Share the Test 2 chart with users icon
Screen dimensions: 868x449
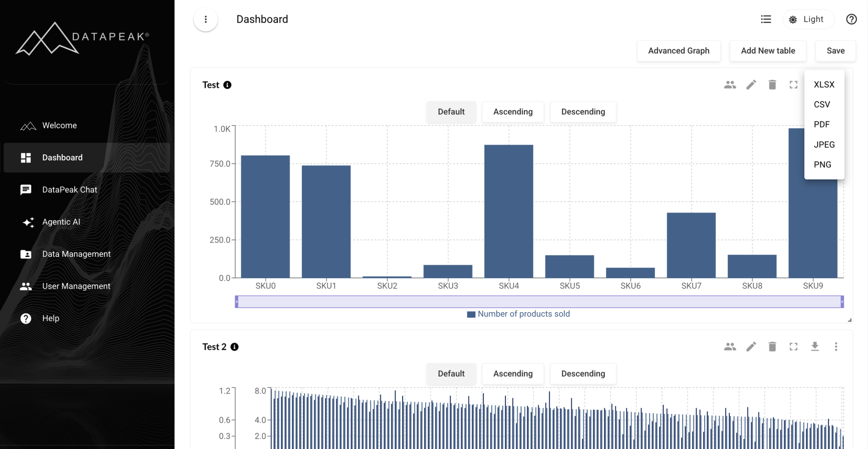tap(730, 347)
